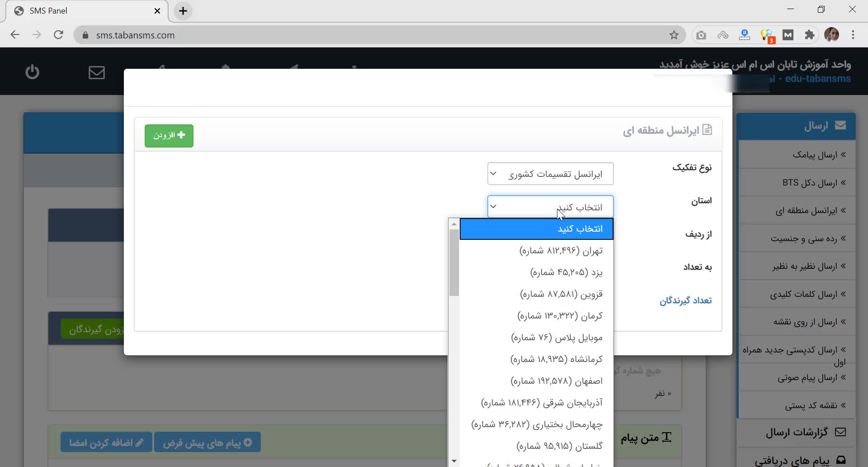Open browser extensions puzzle icon

click(x=810, y=35)
